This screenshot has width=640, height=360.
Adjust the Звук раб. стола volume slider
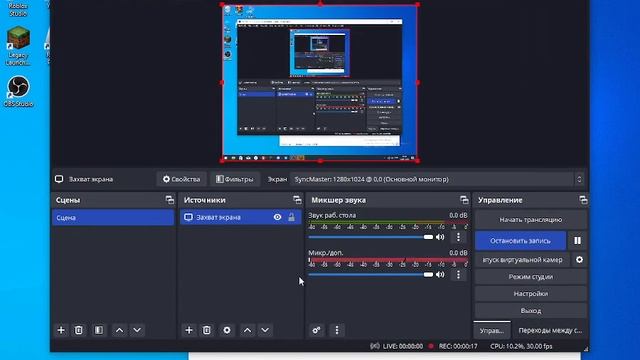[371, 237]
